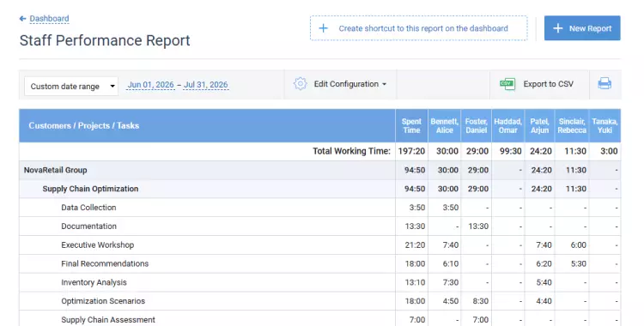The width and height of the screenshot is (644, 326).
Task: Select the Supply Chain Assessment task
Action: pyautogui.click(x=108, y=320)
